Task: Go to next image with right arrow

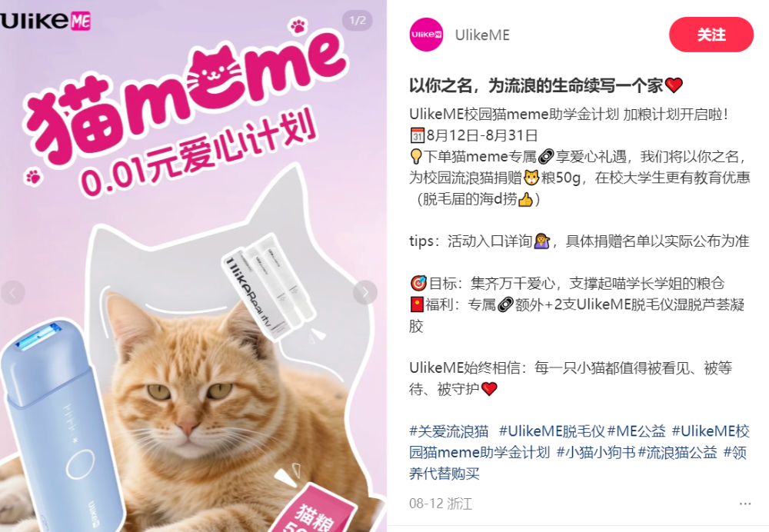Action: click(x=365, y=292)
